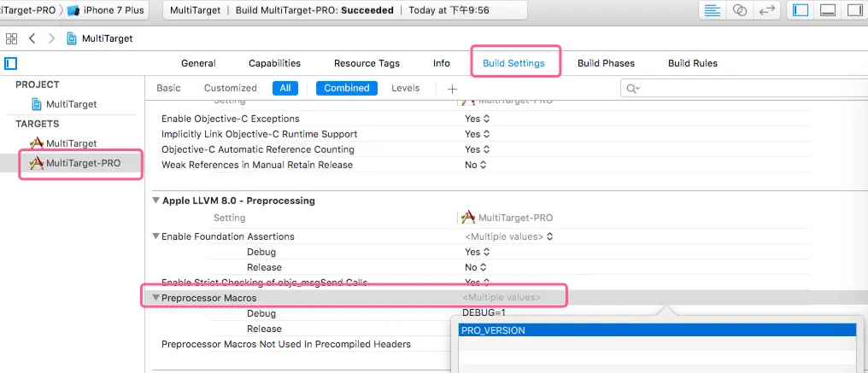The height and width of the screenshot is (373, 868).
Task: Select PRO_VERSION entry in popup list
Action: click(658, 330)
